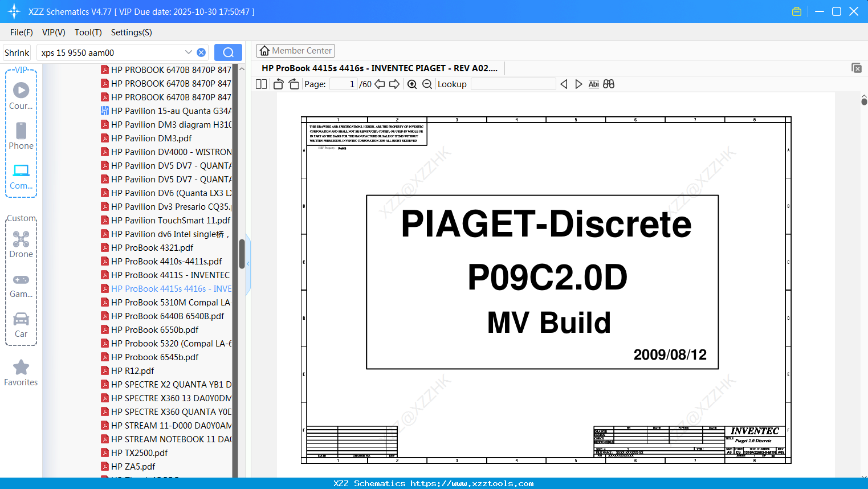This screenshot has height=489, width=868.
Task: Open HP SPECTRE X360 13 DA0Y0DM file
Action: click(x=166, y=398)
